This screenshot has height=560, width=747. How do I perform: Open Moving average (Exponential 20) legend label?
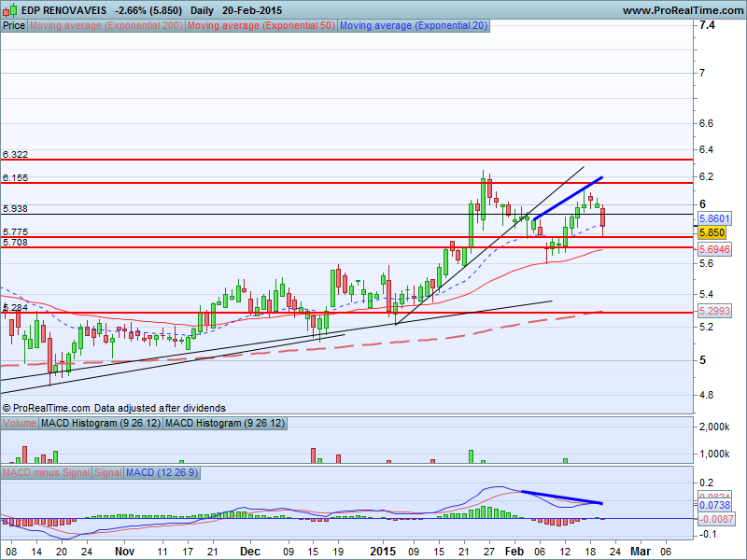point(414,26)
